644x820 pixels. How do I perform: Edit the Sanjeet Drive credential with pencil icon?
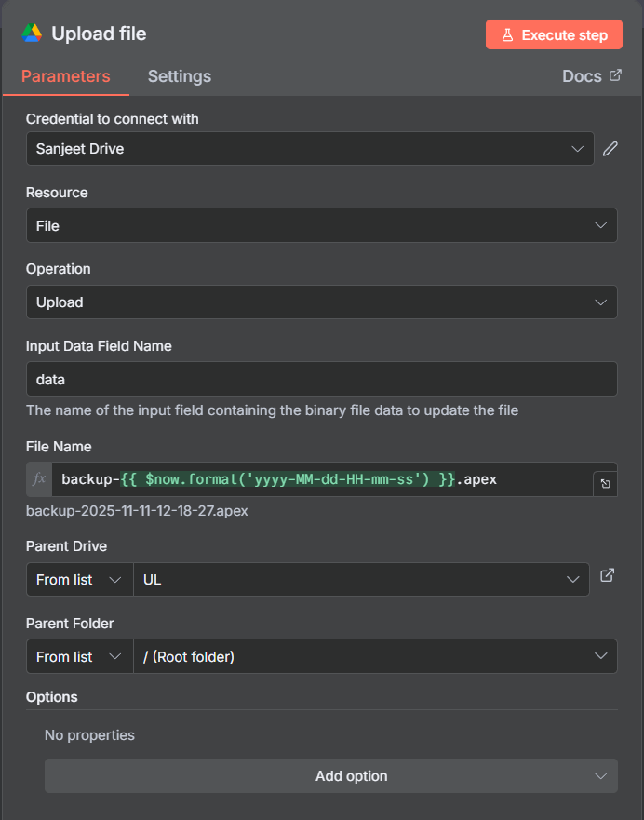pos(610,149)
